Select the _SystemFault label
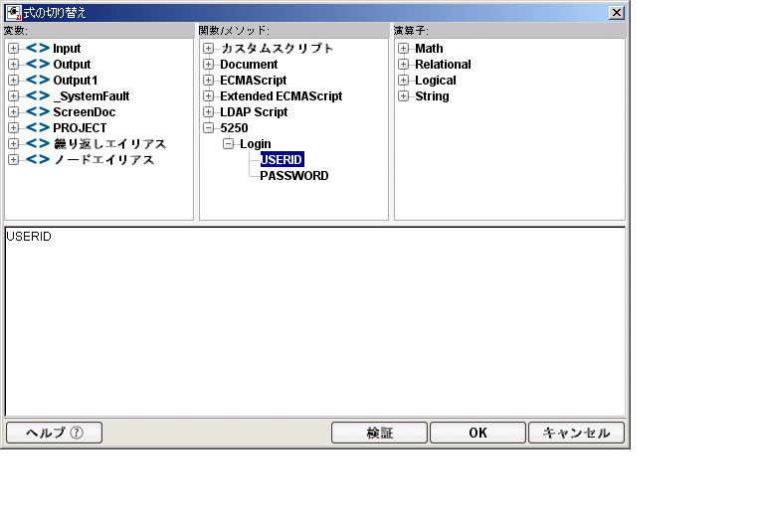Screen dimensions: 762x532 click(92, 96)
